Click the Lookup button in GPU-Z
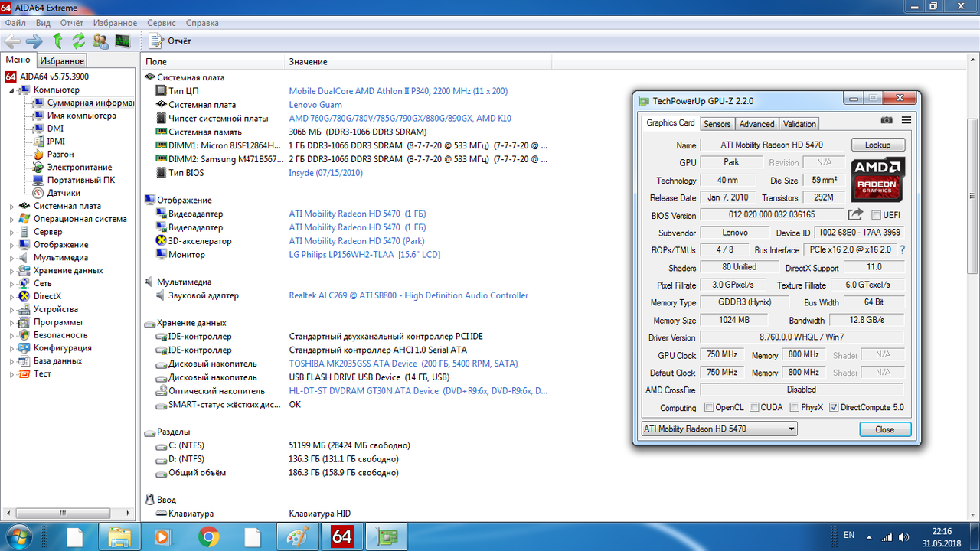Image resolution: width=980 pixels, height=551 pixels. pos(877,145)
